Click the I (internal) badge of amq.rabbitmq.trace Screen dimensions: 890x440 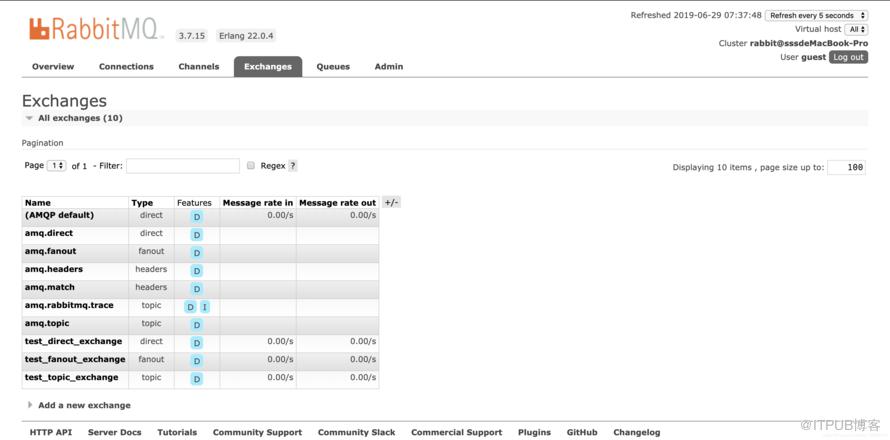coord(204,307)
